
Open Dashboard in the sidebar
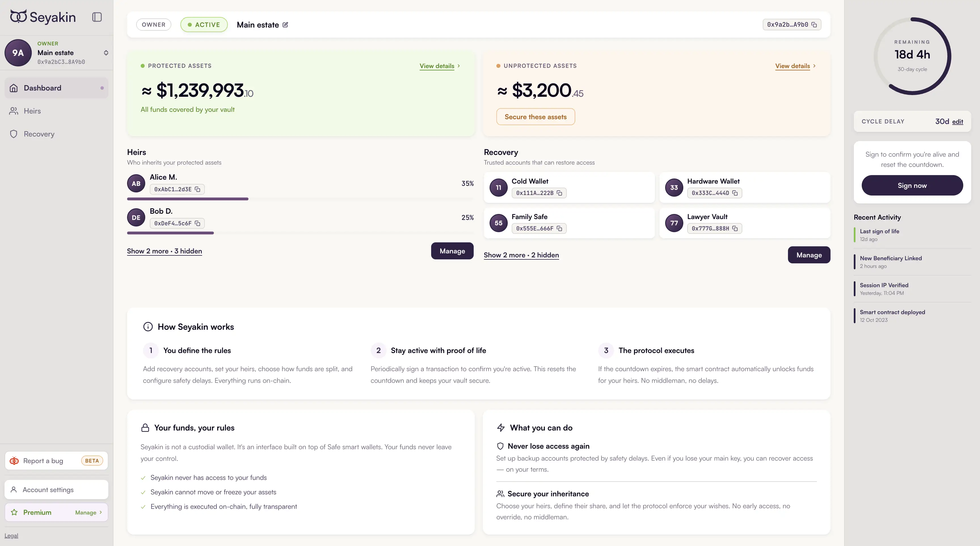tap(56, 88)
